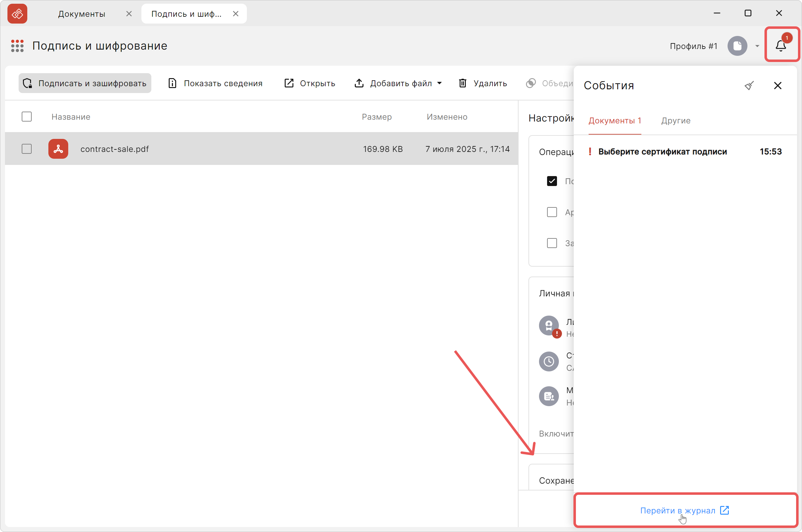Switch to the Другие events tab
The height and width of the screenshot is (532, 802).
[x=675, y=121]
